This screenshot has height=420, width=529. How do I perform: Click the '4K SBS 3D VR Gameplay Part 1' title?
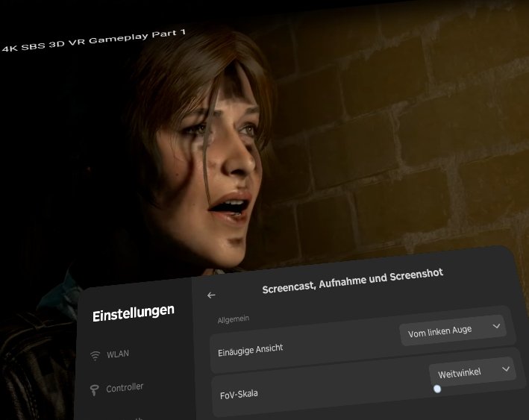(x=93, y=40)
